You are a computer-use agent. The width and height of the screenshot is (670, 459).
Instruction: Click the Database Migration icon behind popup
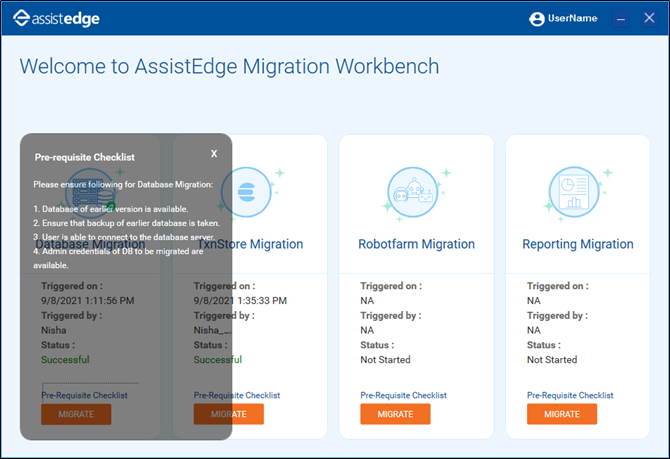point(88,191)
